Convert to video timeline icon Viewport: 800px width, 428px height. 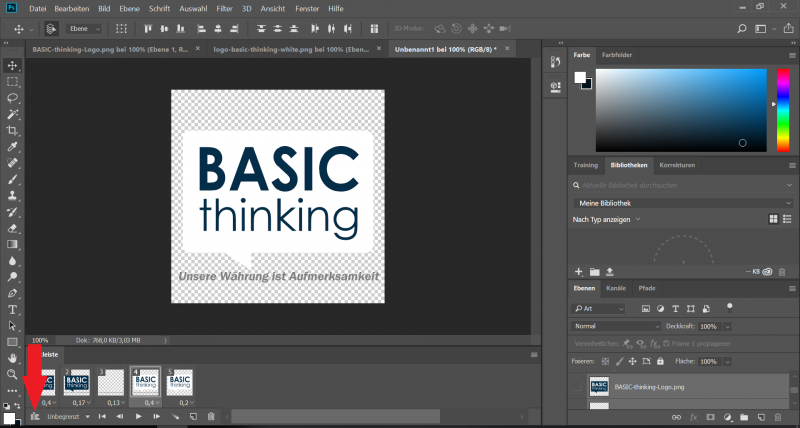coord(35,417)
